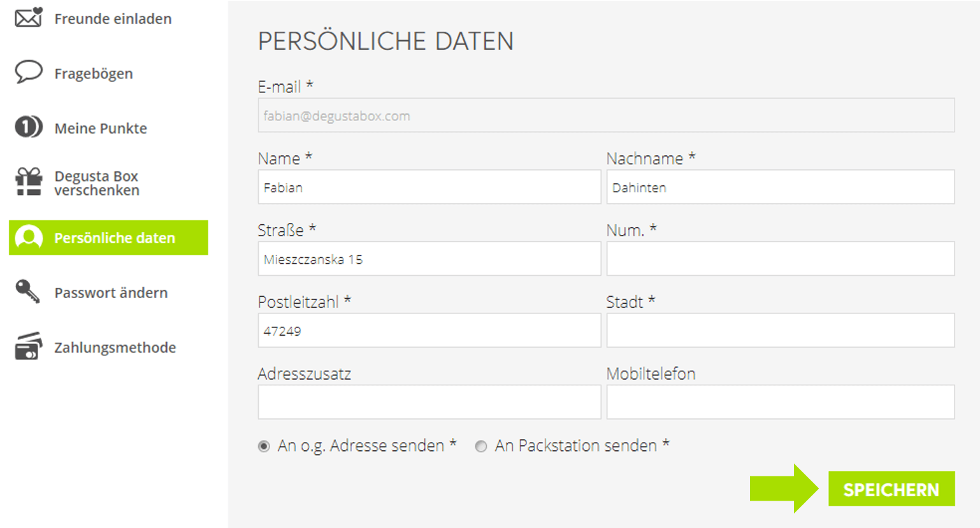Click the Mobiltelefon text field
Screen dimensions: 980x528
click(x=780, y=402)
